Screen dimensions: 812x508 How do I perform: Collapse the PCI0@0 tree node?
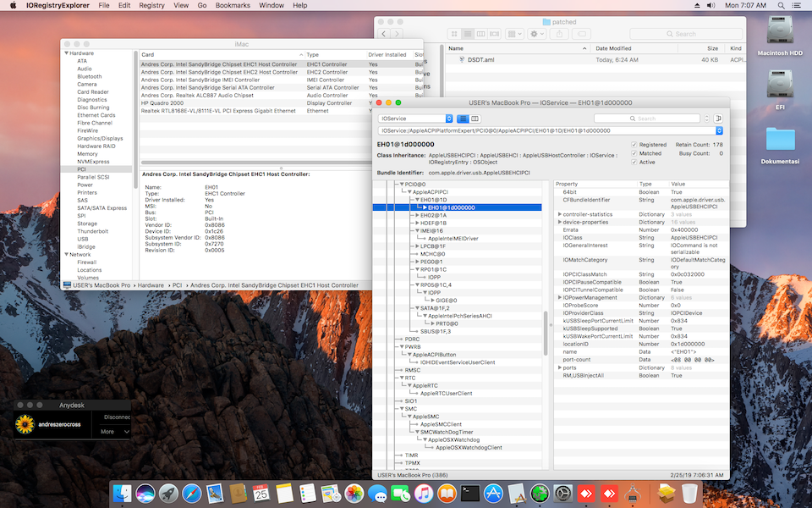(x=402, y=184)
